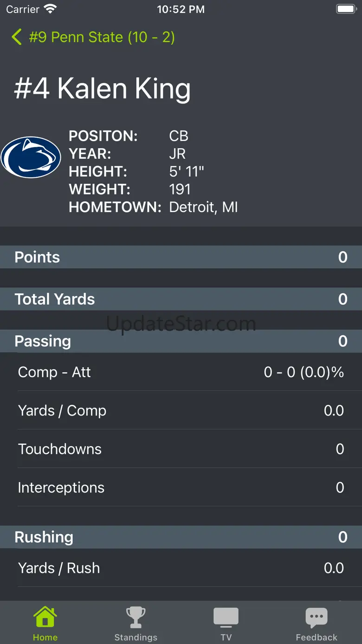Tap the Rushing section header
The height and width of the screenshot is (644, 362).
pyautogui.click(x=181, y=537)
